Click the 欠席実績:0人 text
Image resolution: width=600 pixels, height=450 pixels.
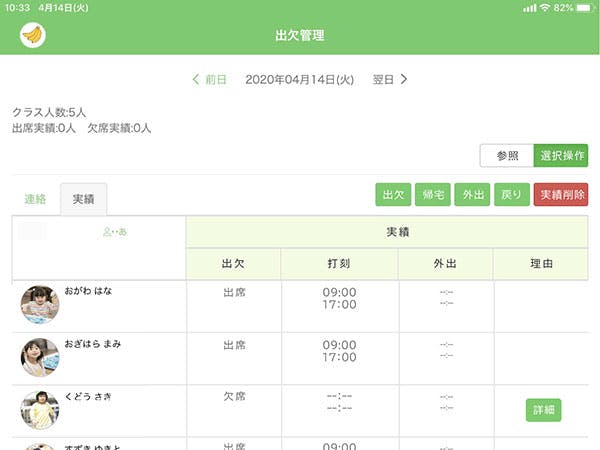click(119, 128)
